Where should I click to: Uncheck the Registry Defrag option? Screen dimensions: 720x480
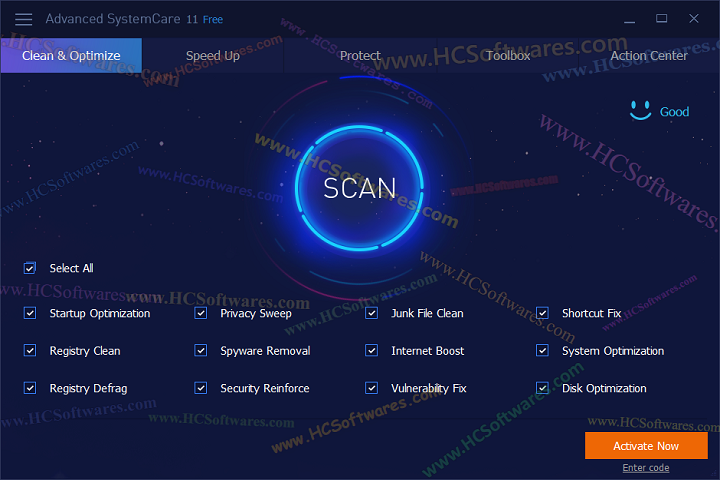[x=30, y=388]
